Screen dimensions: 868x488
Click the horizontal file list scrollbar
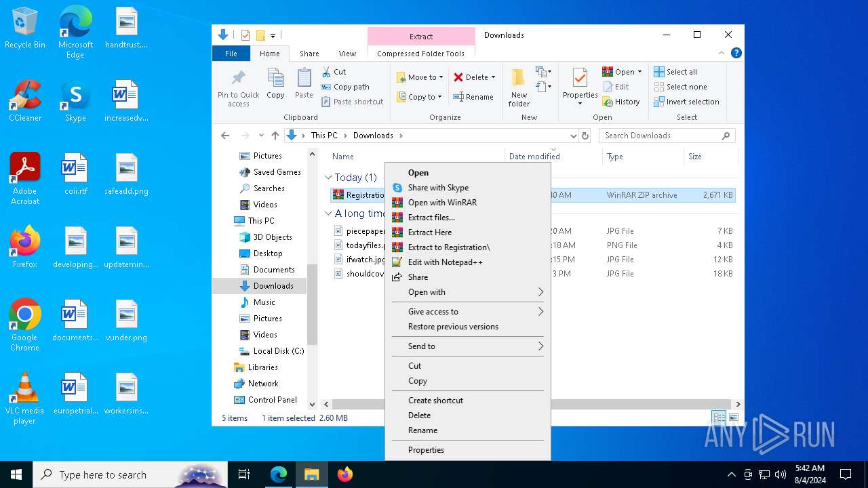(530, 404)
